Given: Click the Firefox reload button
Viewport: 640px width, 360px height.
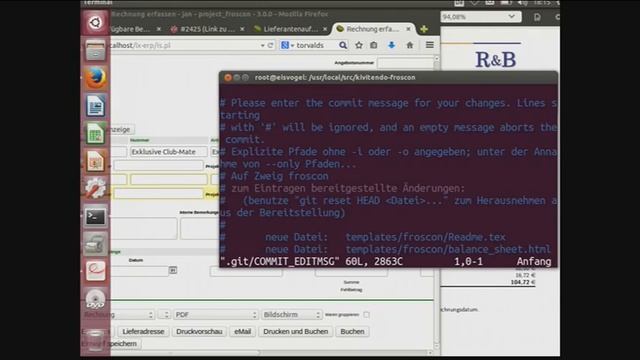Looking at the screenshot, I should click(x=270, y=45).
